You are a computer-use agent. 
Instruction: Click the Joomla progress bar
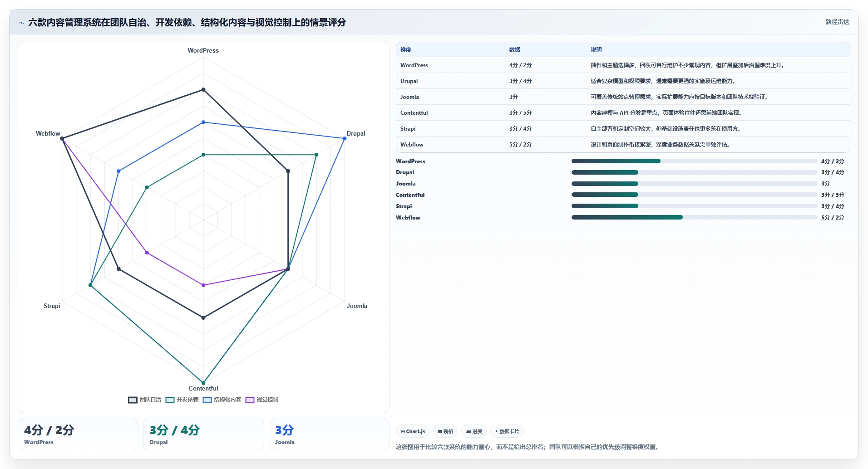(x=694, y=184)
